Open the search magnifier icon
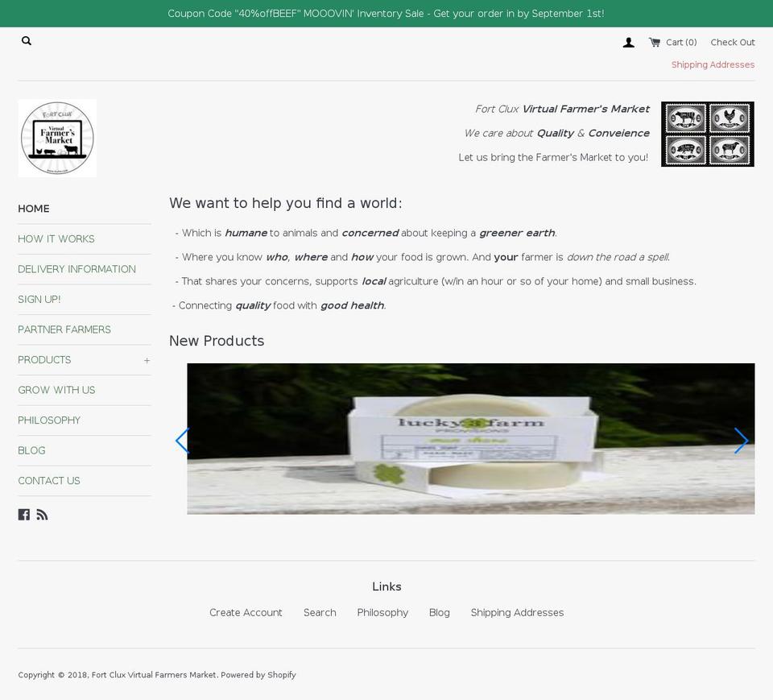Image resolution: width=773 pixels, height=700 pixels. click(x=27, y=41)
